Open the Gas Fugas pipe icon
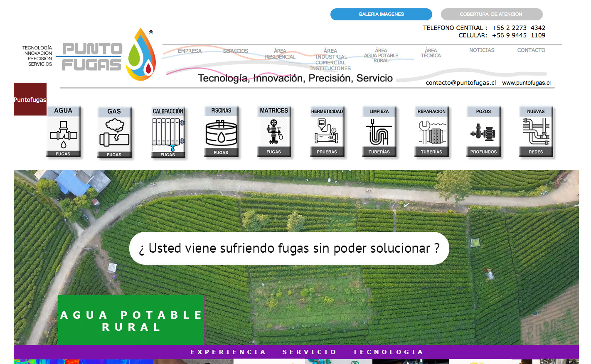 pyautogui.click(x=114, y=133)
